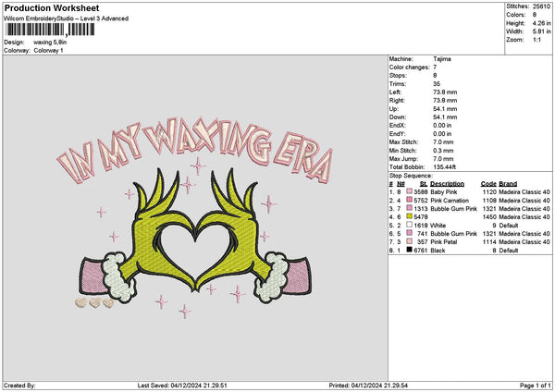Viewport: 555px width, 392px height.
Task: Click the Total Bobbin value
Action: (448, 166)
